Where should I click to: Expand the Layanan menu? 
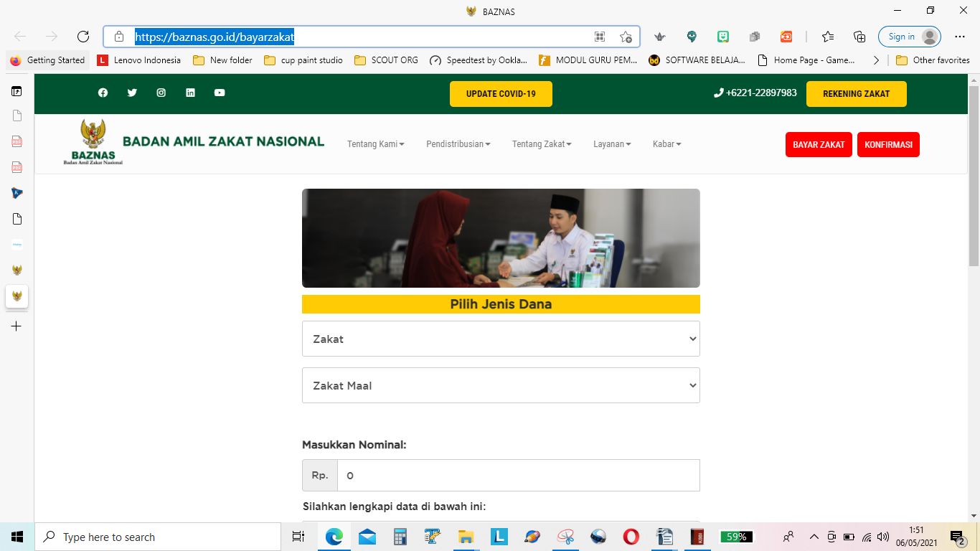(x=612, y=144)
